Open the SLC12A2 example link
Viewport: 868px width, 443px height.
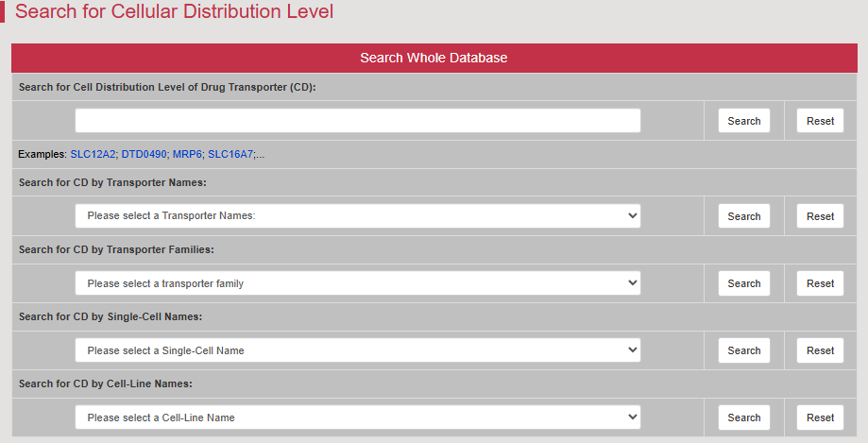[x=93, y=155]
